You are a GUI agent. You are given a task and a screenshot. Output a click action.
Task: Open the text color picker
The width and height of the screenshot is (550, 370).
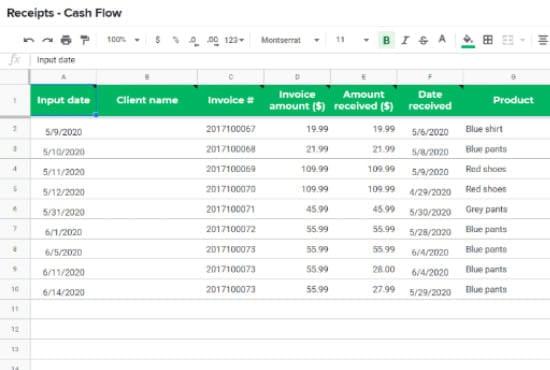click(442, 39)
